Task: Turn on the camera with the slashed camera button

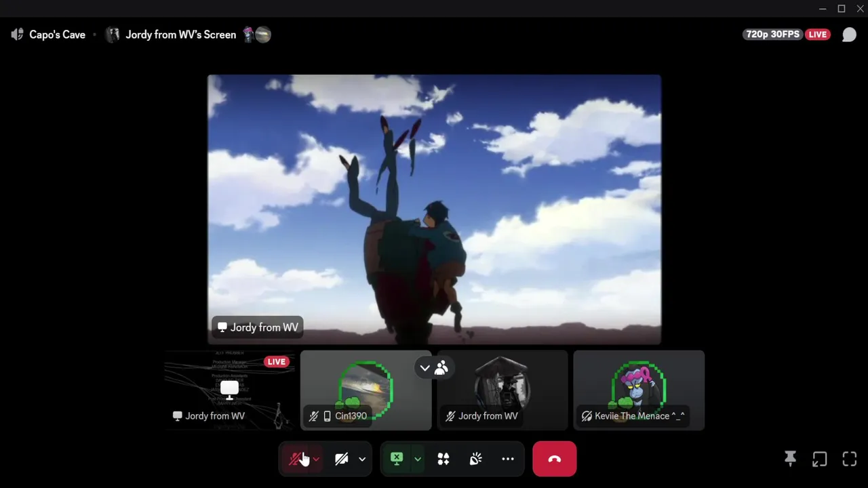Action: [342, 459]
